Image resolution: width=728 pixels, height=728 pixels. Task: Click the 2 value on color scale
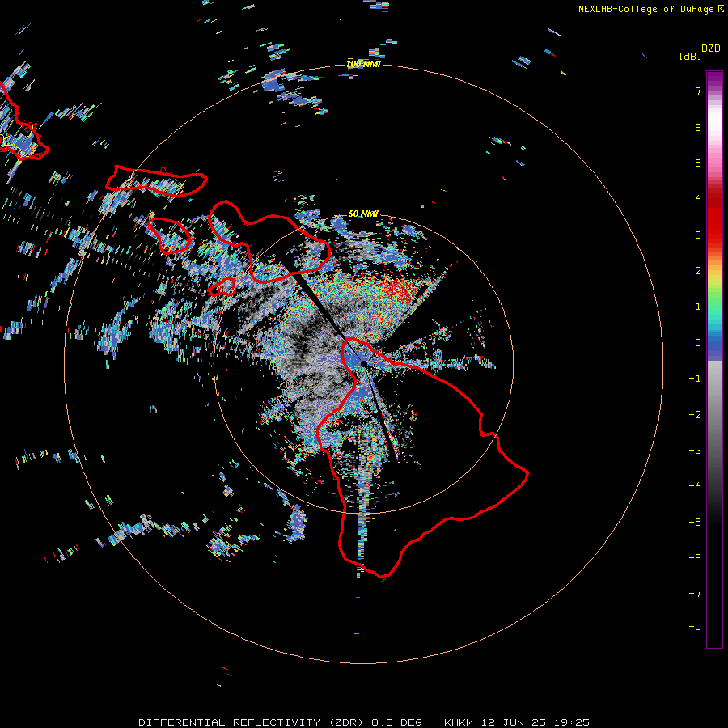(x=698, y=271)
